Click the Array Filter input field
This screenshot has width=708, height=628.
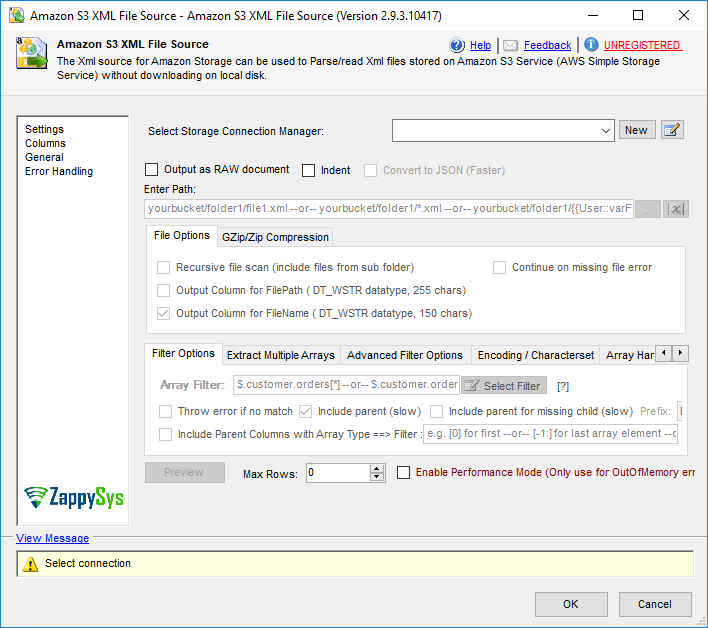coord(346,385)
